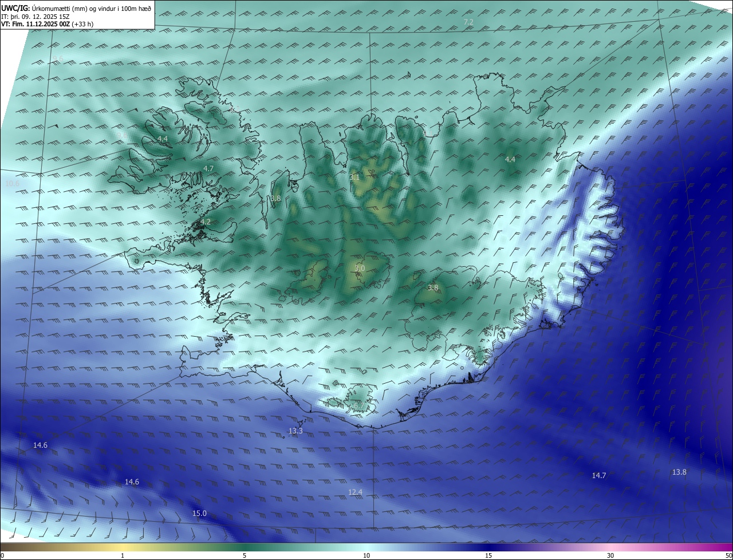Click the 3.1 value in the northern highlands

pyautogui.click(x=354, y=178)
